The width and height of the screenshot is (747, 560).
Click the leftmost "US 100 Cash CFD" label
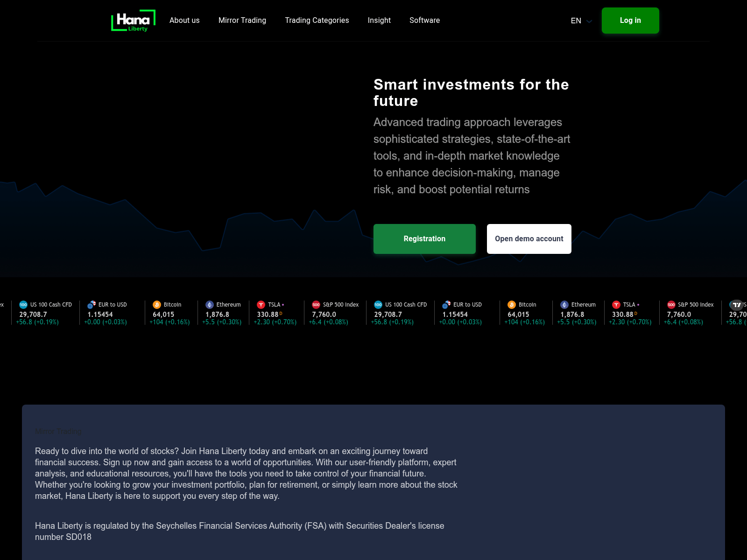pyautogui.click(x=51, y=305)
